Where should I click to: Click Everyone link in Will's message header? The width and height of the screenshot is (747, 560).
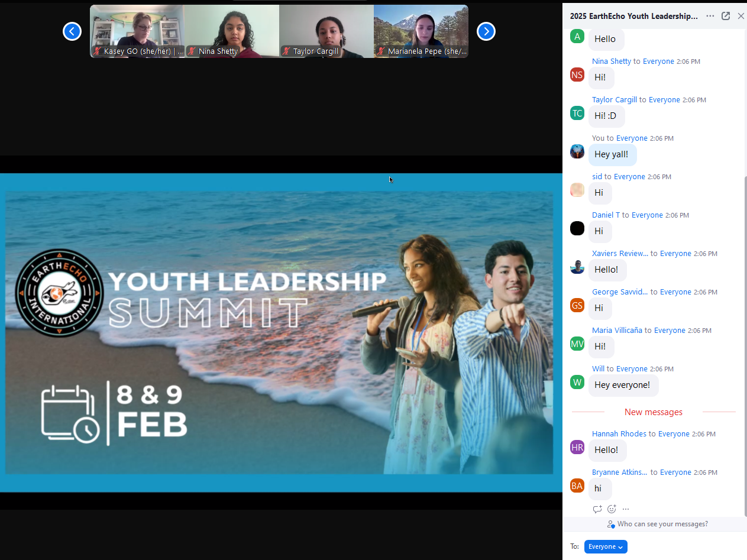pos(632,369)
